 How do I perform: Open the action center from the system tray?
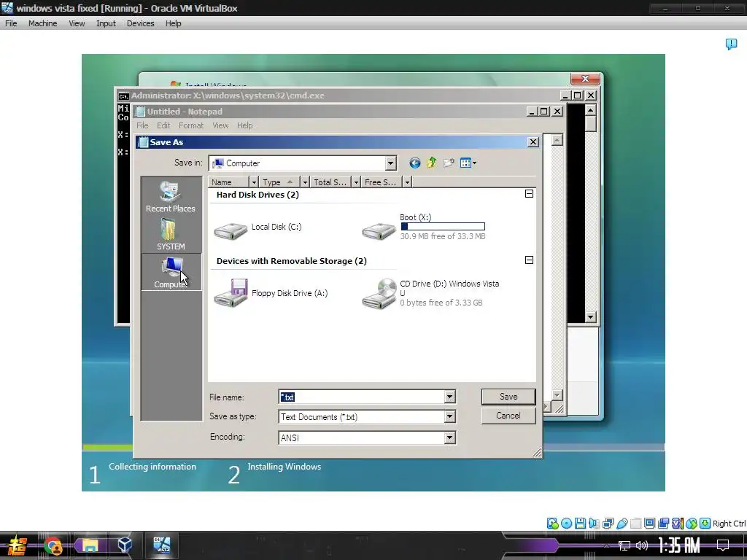click(723, 545)
